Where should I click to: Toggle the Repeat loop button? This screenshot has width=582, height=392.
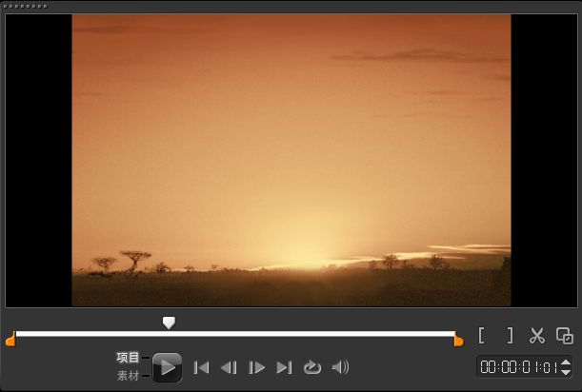coord(312,367)
